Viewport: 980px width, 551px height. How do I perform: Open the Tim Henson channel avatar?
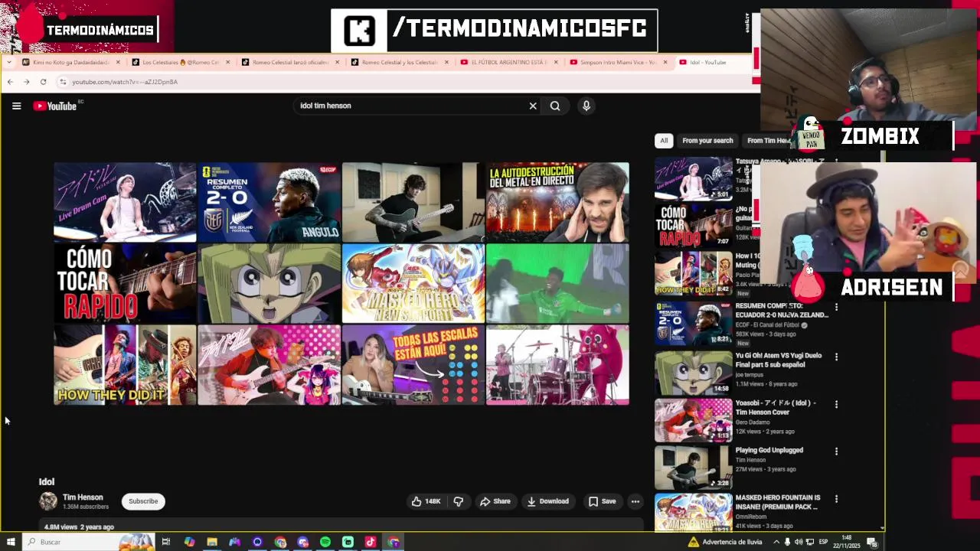(48, 501)
